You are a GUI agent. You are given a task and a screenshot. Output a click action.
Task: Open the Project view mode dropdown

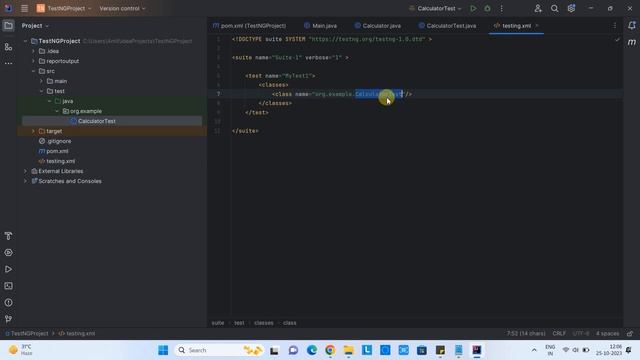click(x=35, y=26)
